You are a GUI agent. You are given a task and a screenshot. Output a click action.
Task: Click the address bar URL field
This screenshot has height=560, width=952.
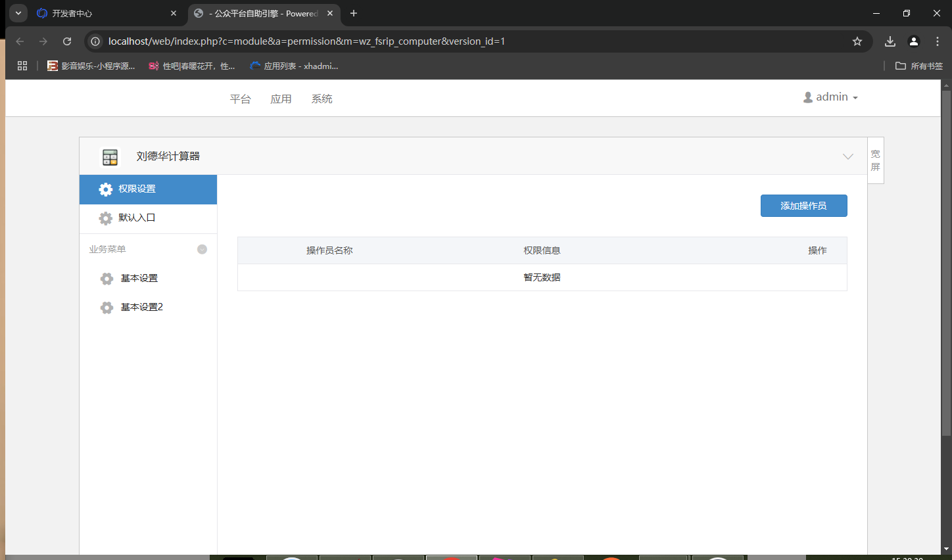coord(460,41)
